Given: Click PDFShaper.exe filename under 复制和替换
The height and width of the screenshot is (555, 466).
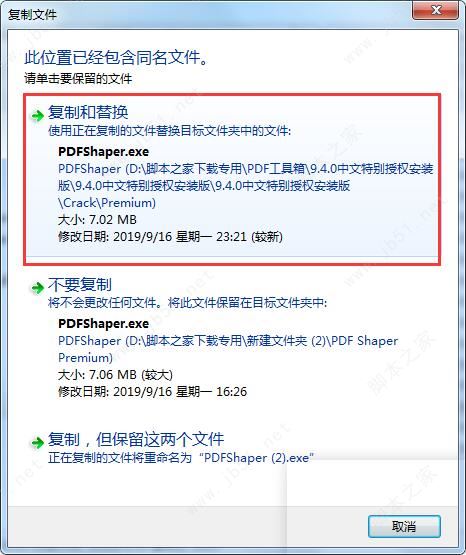Looking at the screenshot, I should [x=104, y=151].
